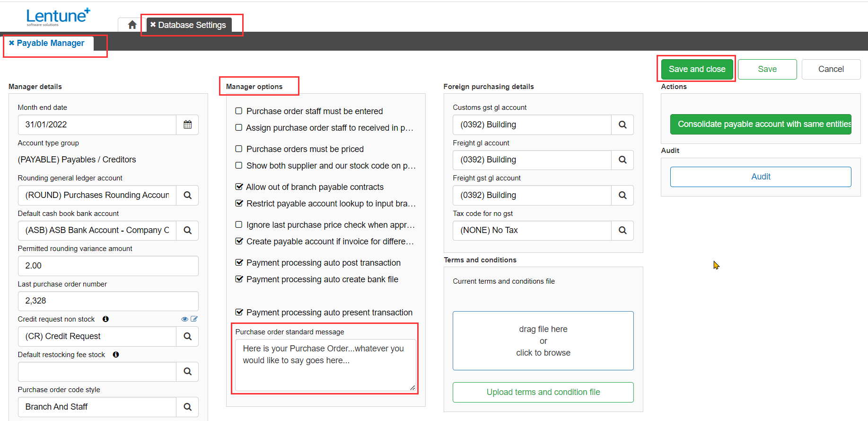Focus the Month end date field
The image size is (868, 421).
[97, 125]
